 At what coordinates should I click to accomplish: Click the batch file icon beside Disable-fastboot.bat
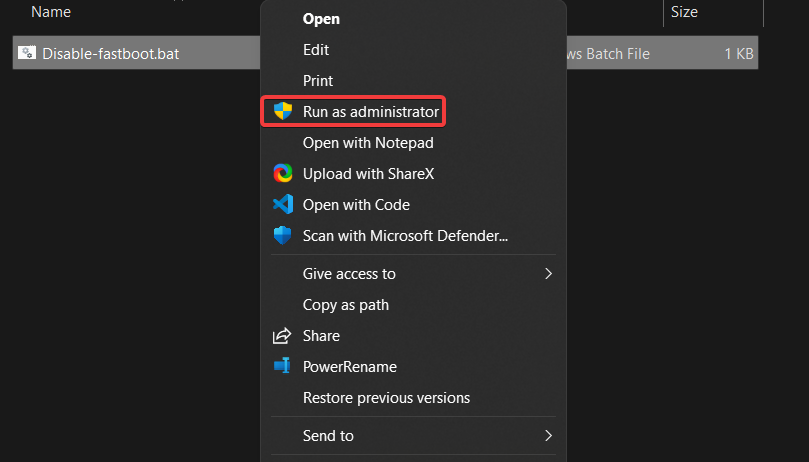pyautogui.click(x=28, y=53)
